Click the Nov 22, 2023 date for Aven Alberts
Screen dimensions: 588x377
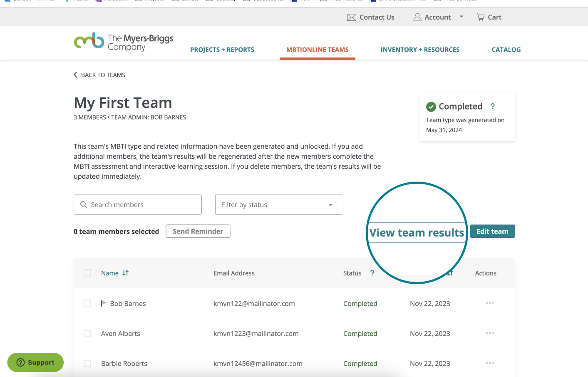pyautogui.click(x=430, y=334)
